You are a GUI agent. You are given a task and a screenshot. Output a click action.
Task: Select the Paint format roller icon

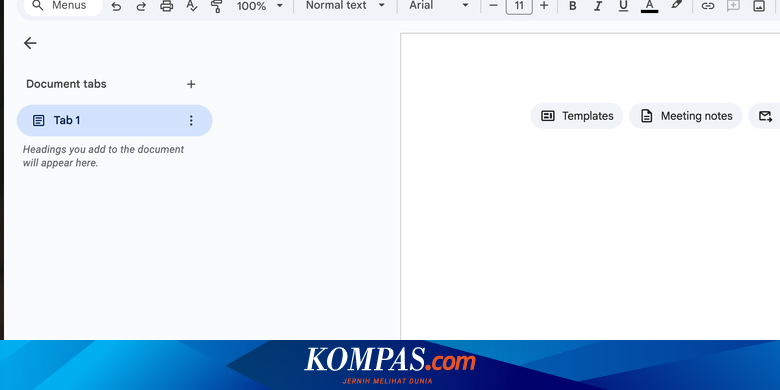(216, 6)
